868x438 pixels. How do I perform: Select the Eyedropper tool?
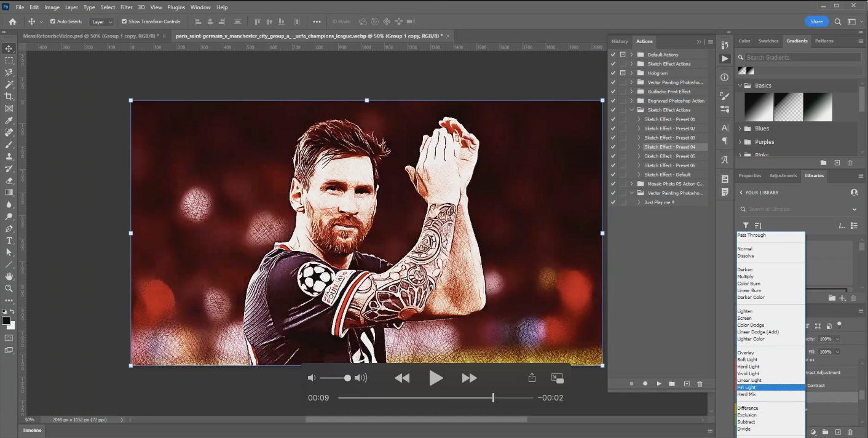click(x=9, y=121)
